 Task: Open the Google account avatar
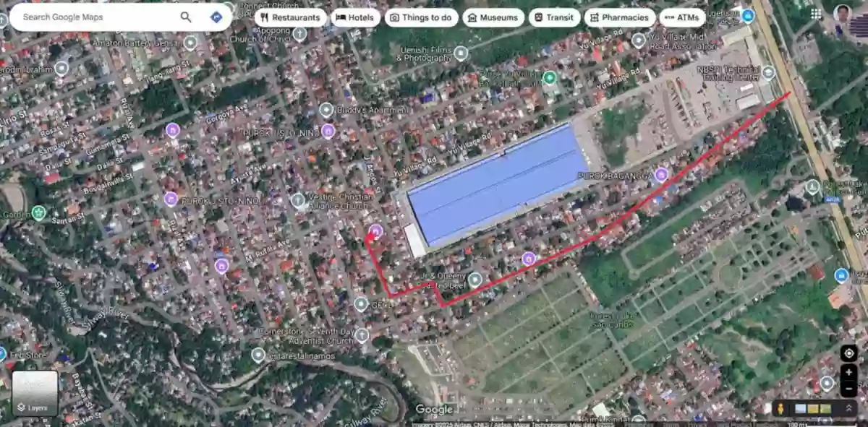pos(842,14)
